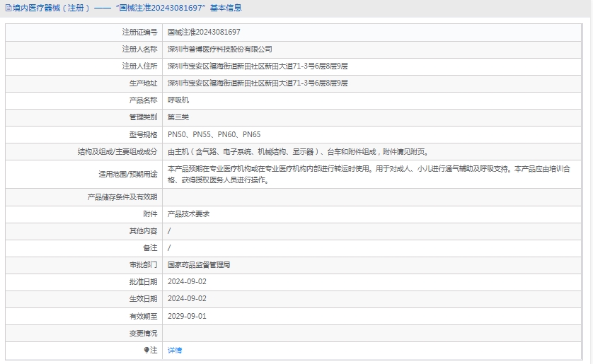Click the production address value in 生产地址 row
The height and width of the screenshot is (364, 593).
coord(258,83)
